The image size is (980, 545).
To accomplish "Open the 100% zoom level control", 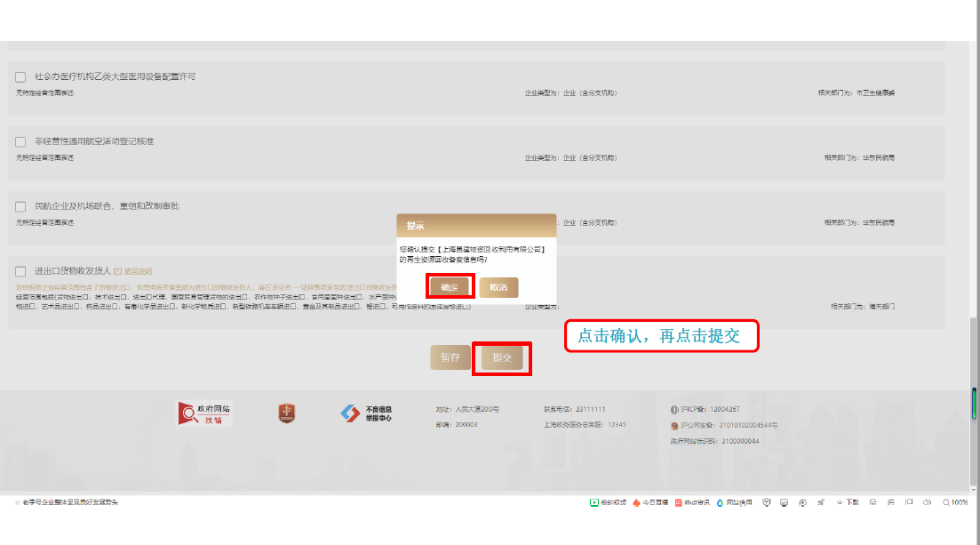I will (955, 502).
